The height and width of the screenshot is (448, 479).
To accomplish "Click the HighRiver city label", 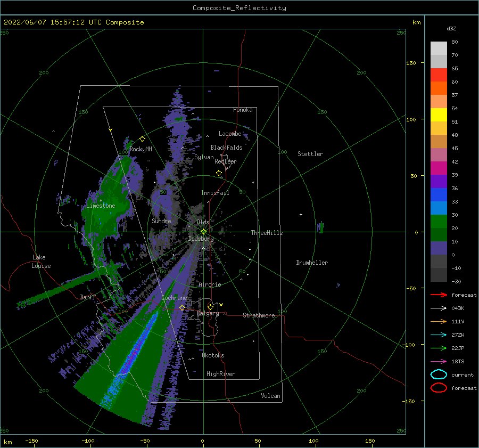I will pyautogui.click(x=221, y=374).
